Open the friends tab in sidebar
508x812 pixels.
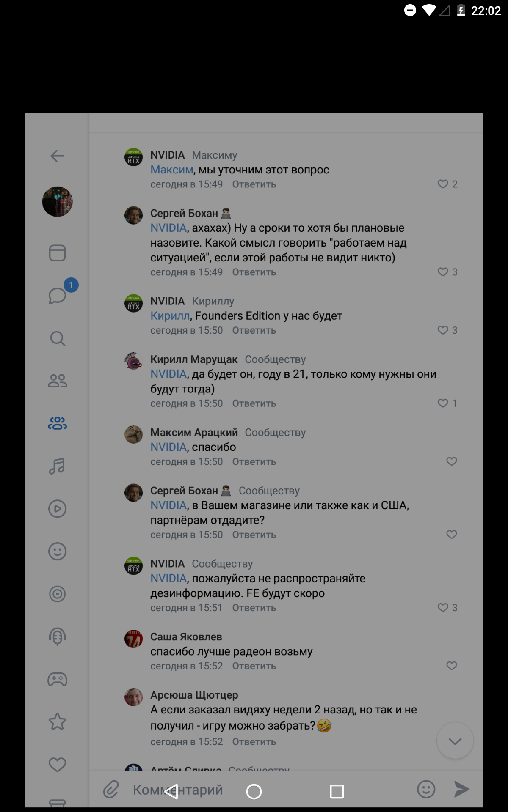tap(57, 381)
